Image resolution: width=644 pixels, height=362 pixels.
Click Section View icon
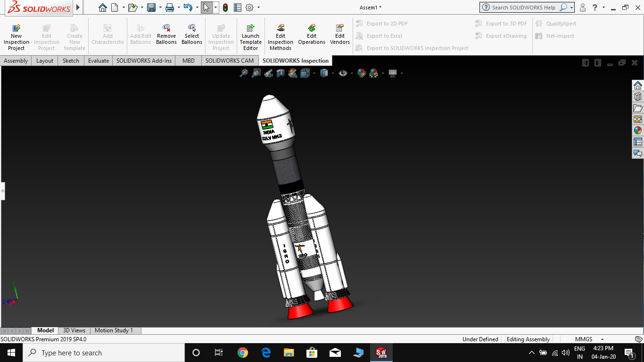click(x=281, y=73)
